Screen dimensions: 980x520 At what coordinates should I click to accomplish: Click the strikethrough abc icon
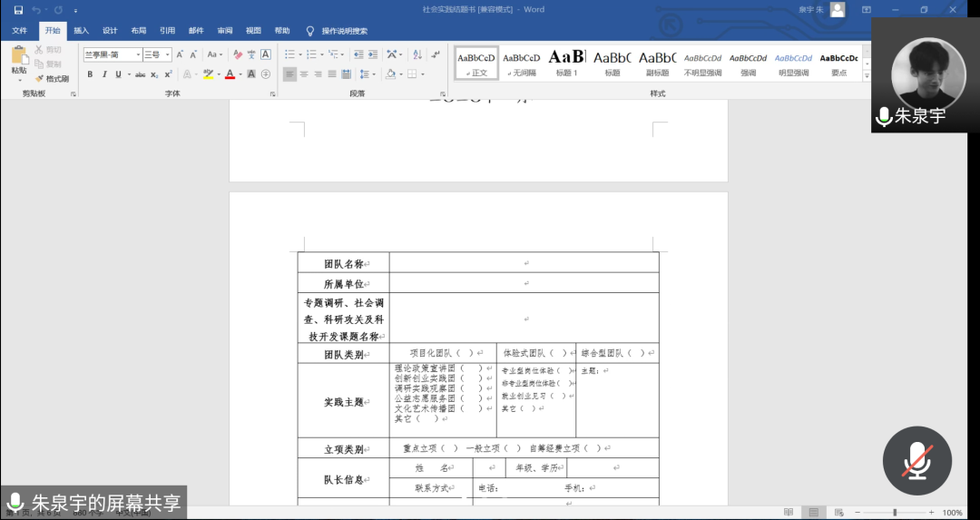pos(140,74)
